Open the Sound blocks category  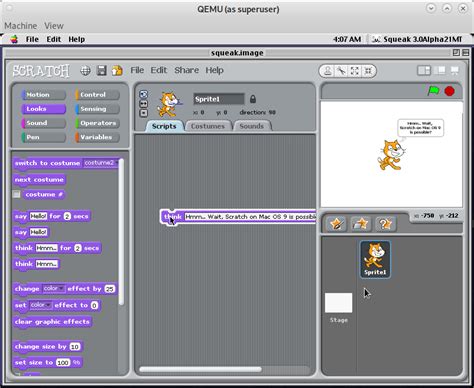coord(44,123)
